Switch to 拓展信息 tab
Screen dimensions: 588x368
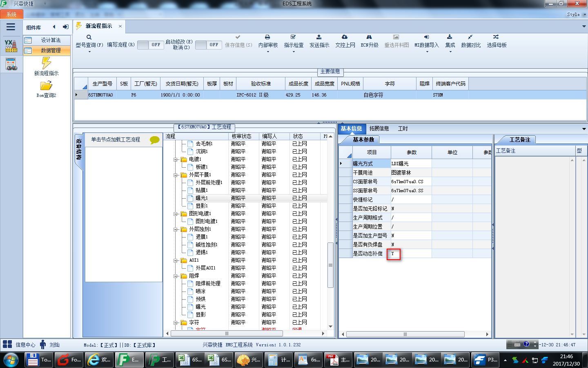379,128
